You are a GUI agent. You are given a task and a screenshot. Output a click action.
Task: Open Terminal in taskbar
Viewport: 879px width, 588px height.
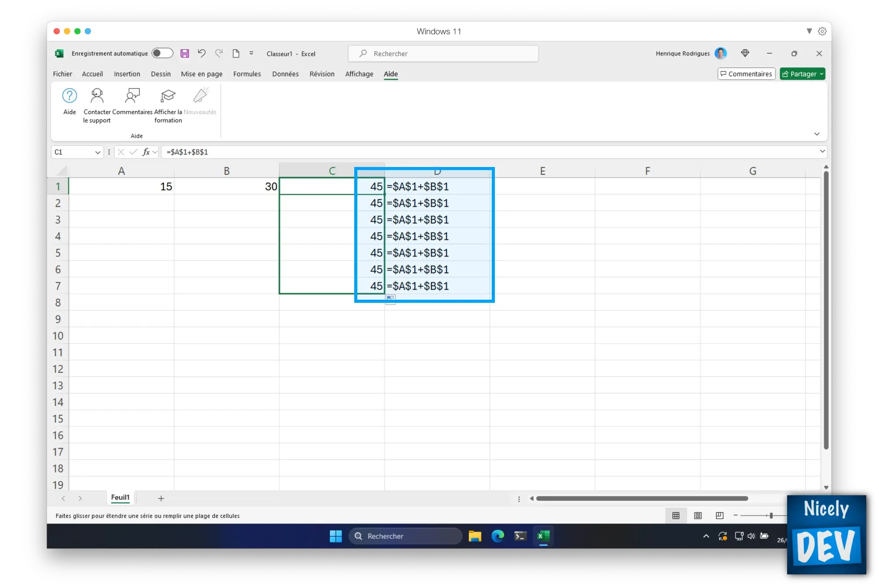point(520,536)
